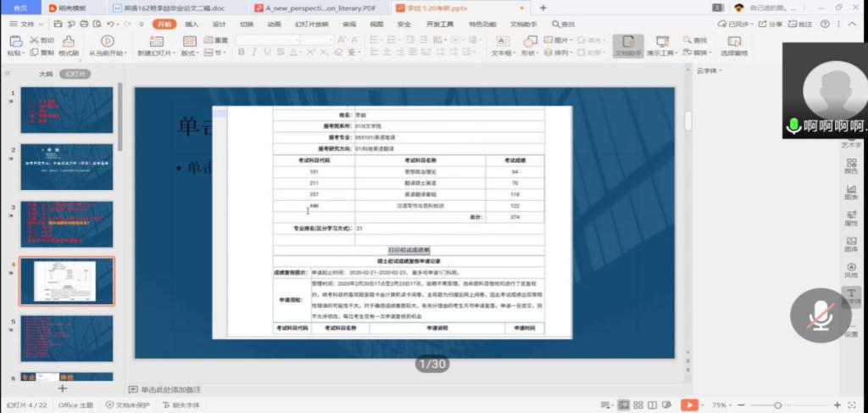This screenshot has height=413, width=868.
Task: Open the zoom percentage 75% dropdown
Action: click(x=721, y=405)
